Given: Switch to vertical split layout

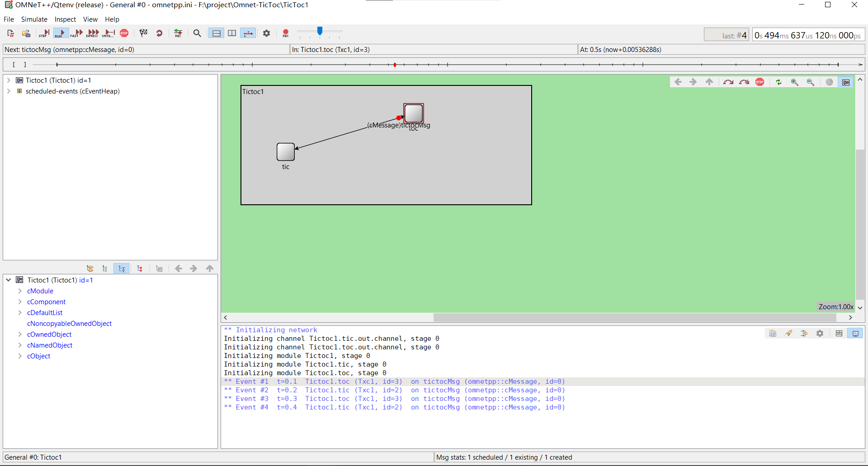Looking at the screenshot, I should point(232,33).
